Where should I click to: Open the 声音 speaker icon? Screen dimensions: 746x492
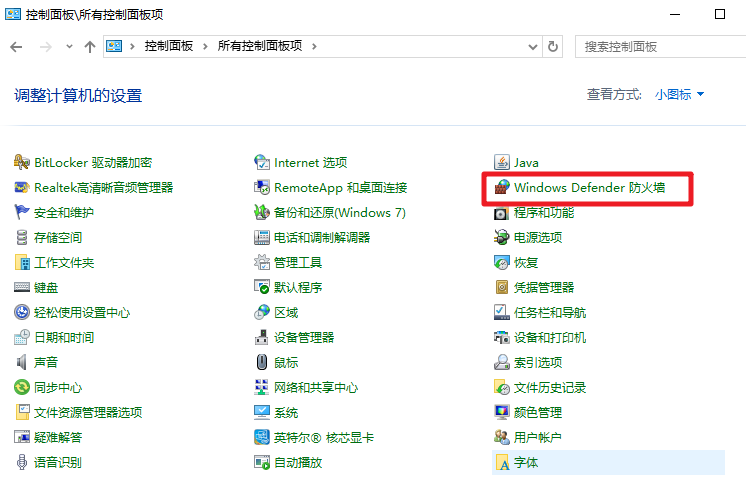pos(22,363)
